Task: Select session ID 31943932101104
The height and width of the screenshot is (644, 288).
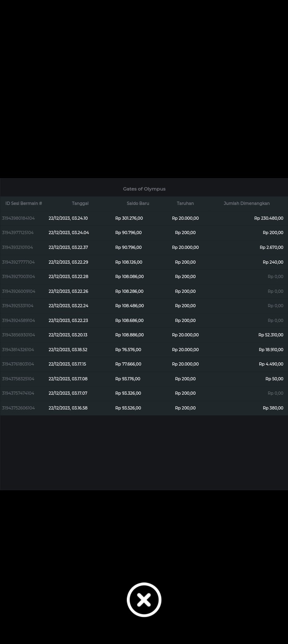Action: tap(18, 247)
